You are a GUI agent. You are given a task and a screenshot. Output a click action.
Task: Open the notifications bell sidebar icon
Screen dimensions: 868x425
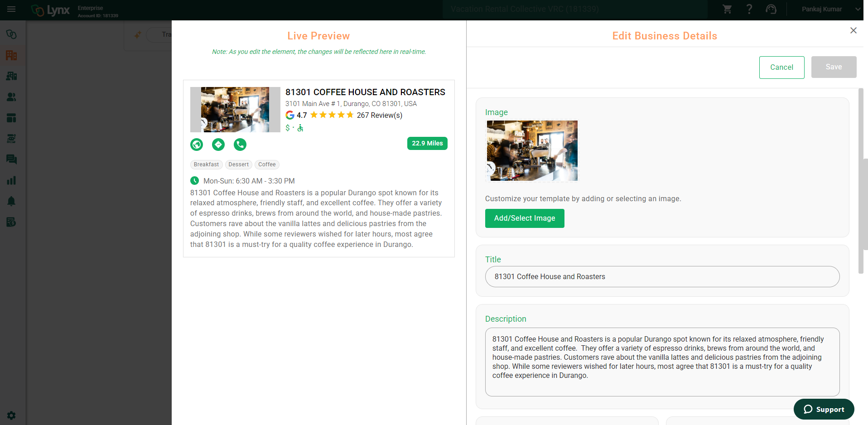point(11,201)
